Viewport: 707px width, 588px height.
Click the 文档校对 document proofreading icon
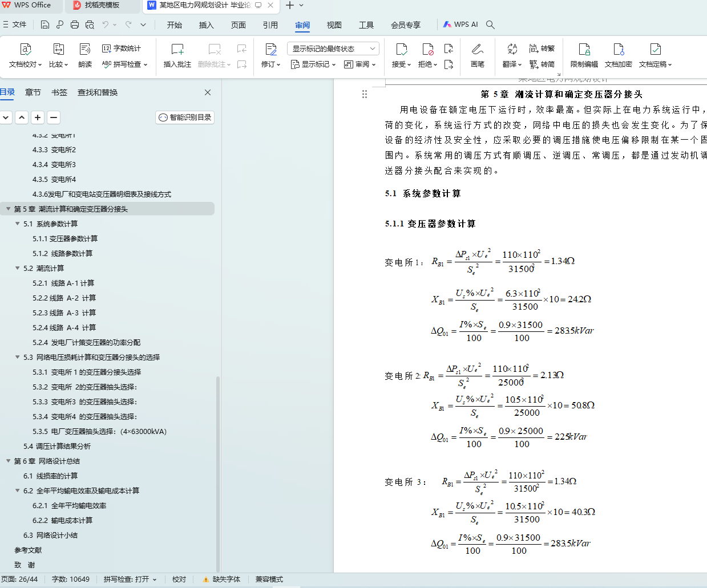click(25, 50)
